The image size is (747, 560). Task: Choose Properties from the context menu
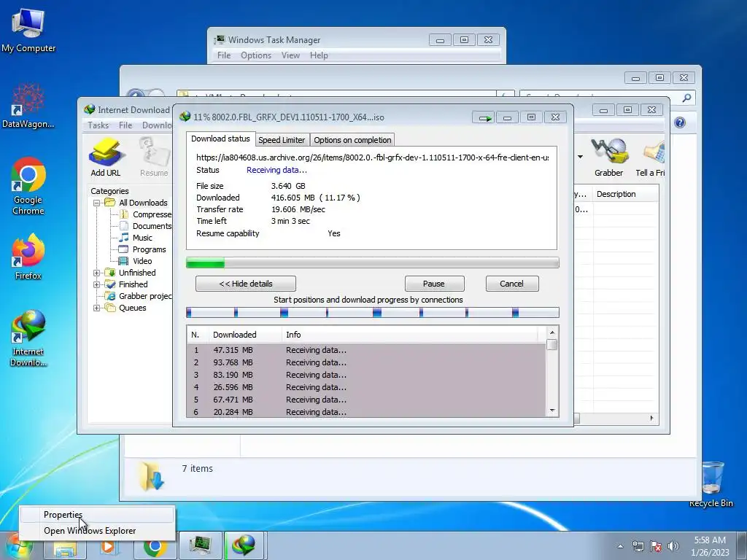click(x=97, y=515)
